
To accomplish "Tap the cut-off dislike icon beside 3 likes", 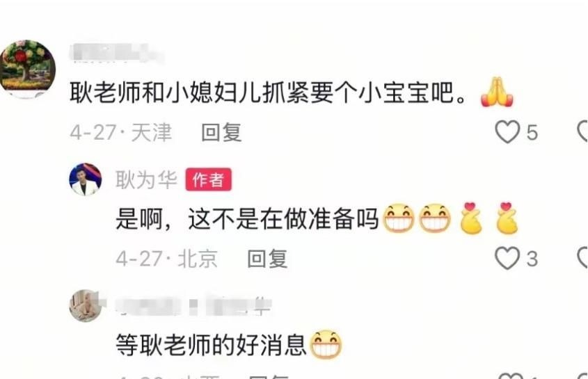I will 582,258.
